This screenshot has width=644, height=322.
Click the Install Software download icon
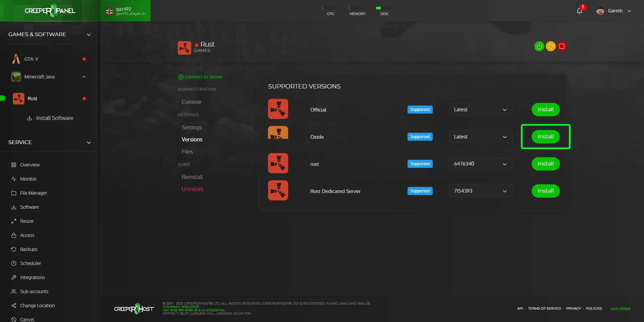(30, 118)
